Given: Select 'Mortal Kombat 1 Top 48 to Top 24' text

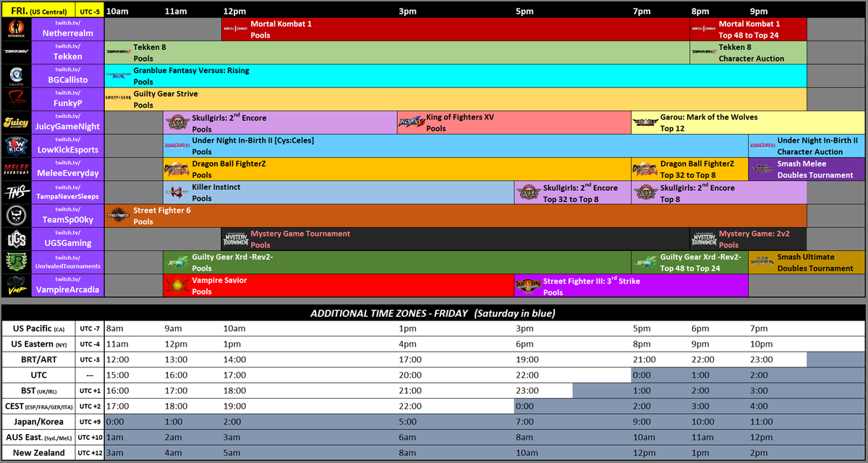Looking at the screenshot, I should coord(749,29).
